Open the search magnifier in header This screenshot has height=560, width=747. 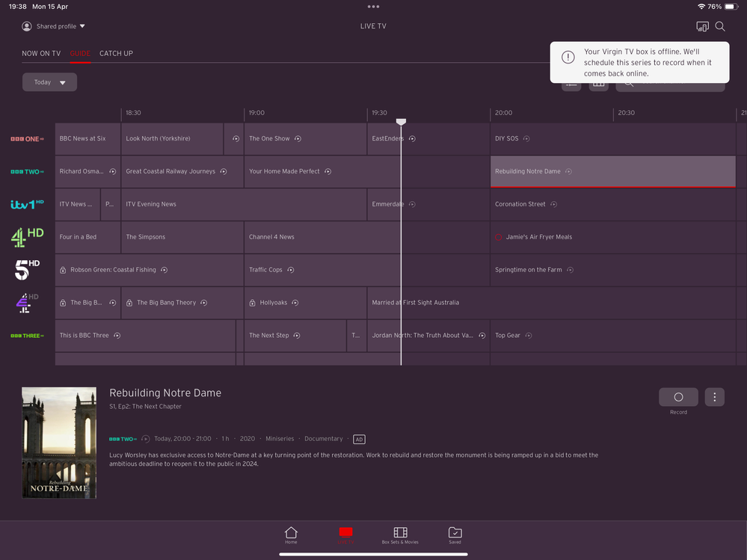pos(720,27)
